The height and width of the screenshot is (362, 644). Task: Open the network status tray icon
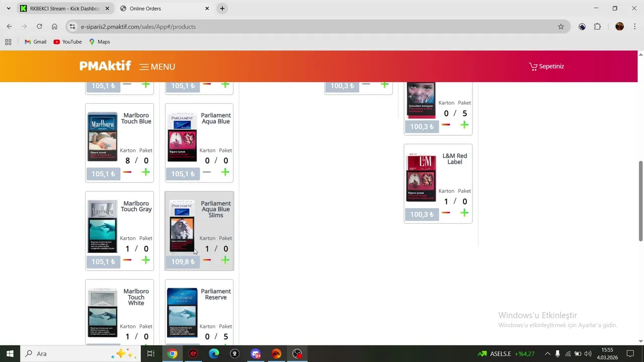pos(568,353)
